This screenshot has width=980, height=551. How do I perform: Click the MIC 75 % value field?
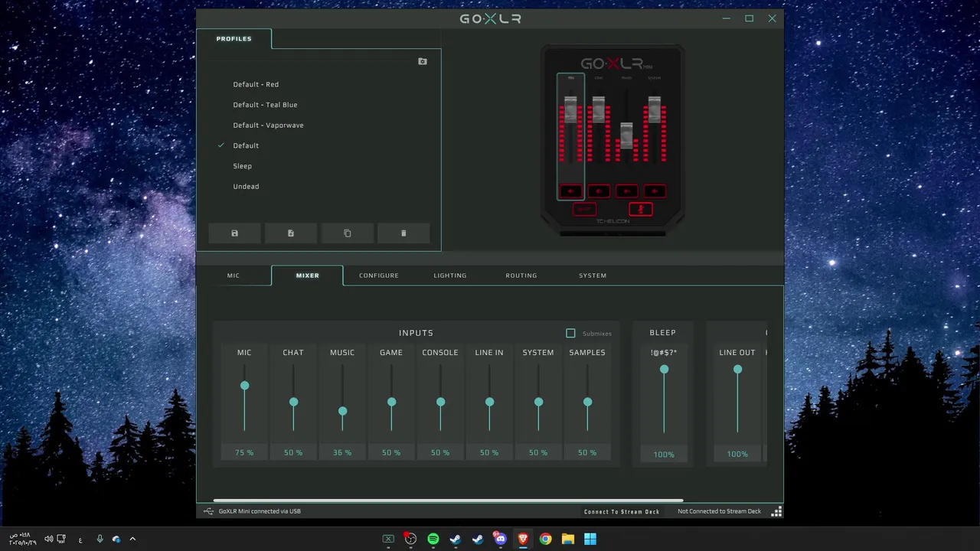[244, 452]
